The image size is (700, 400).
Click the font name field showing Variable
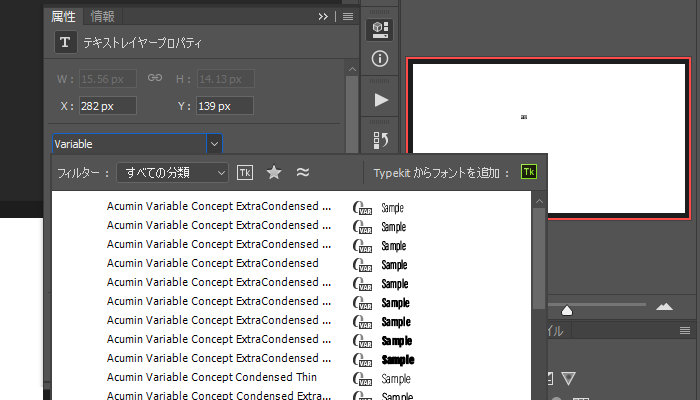coord(129,144)
